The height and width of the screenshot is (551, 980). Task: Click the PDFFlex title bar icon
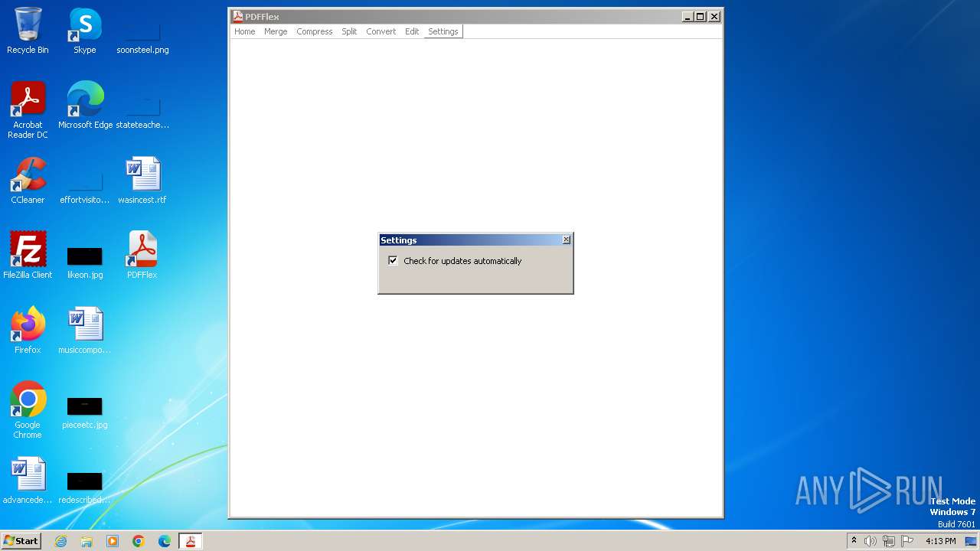coord(238,16)
